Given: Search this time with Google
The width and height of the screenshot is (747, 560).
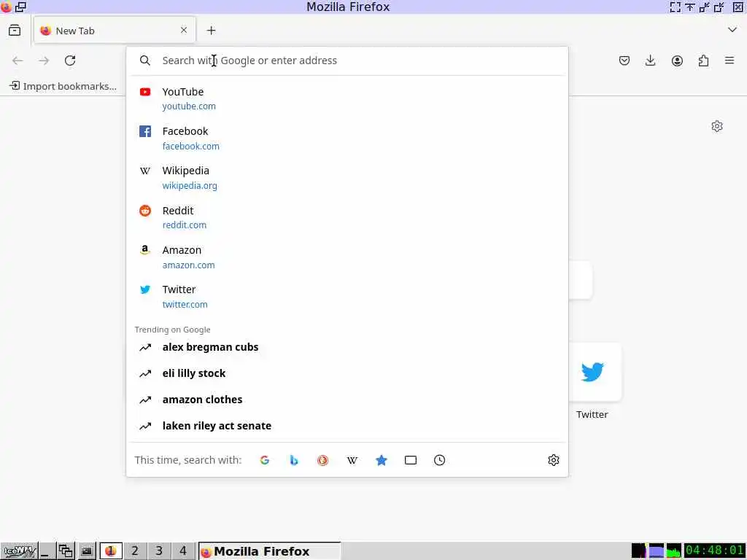Looking at the screenshot, I should pos(265,460).
